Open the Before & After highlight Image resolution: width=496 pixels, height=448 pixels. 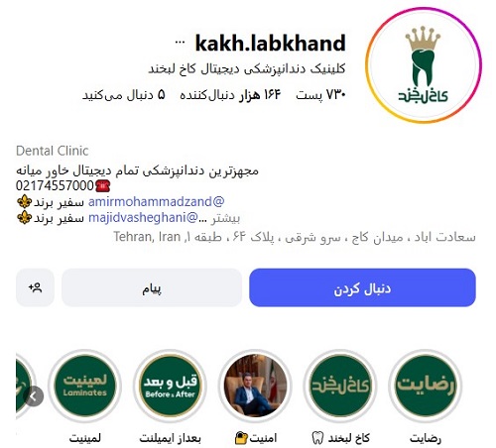(x=171, y=386)
